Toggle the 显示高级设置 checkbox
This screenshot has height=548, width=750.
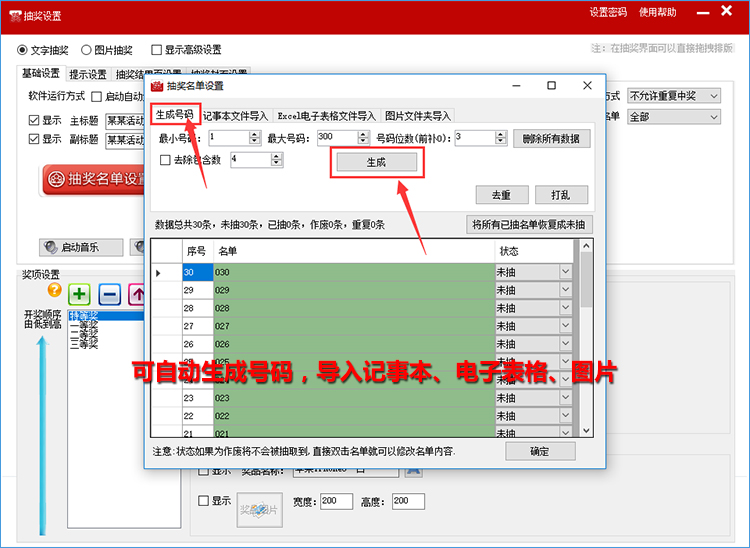tap(157, 50)
